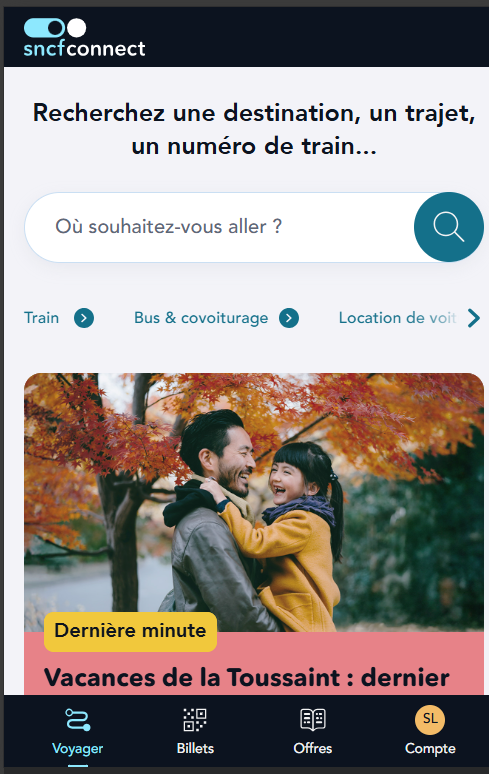Image resolution: width=489 pixels, height=774 pixels.
Task: Click the arrow icon beside Bus & covoiturage
Action: 289,318
